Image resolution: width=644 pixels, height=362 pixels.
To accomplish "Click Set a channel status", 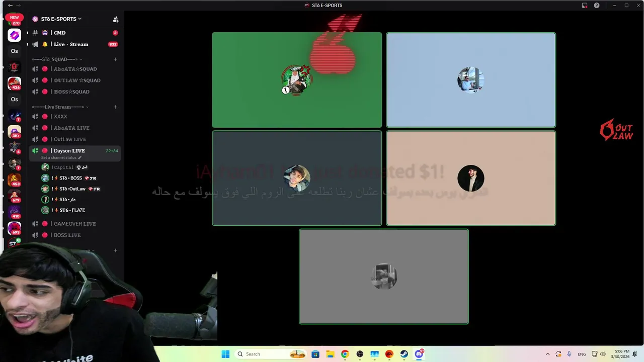I will click(58, 158).
